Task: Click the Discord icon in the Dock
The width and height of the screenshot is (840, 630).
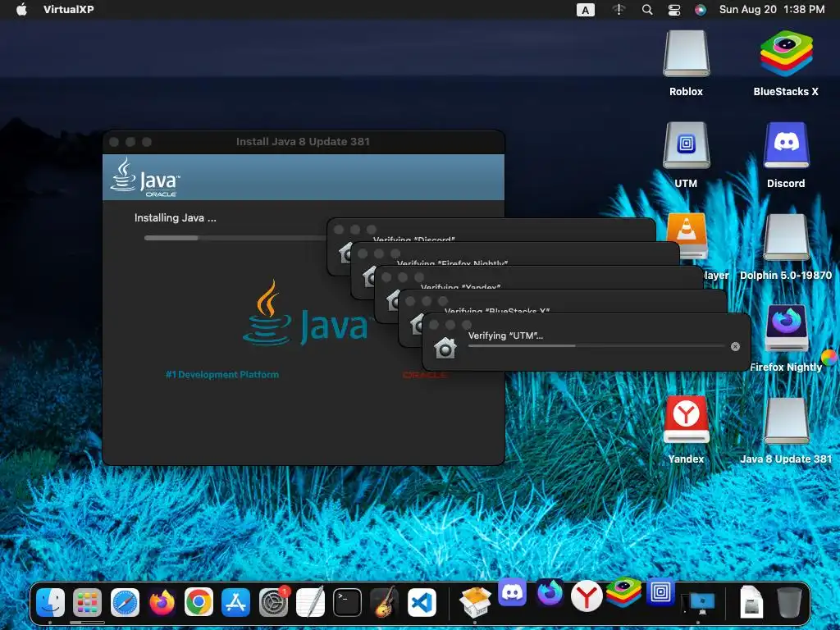Action: click(512, 593)
